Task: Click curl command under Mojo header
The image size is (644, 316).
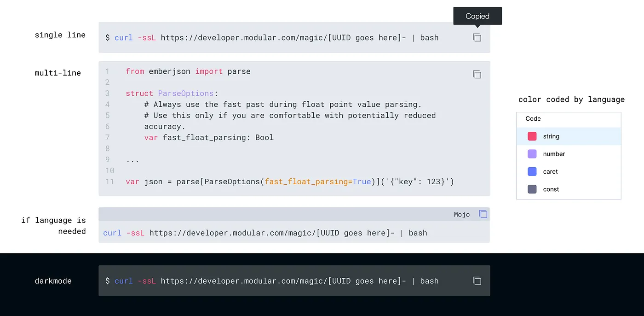Action: (265, 233)
